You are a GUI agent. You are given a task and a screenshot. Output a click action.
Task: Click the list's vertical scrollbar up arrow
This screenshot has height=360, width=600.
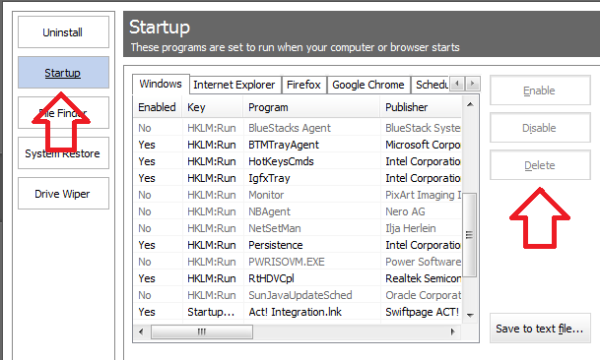(x=470, y=104)
